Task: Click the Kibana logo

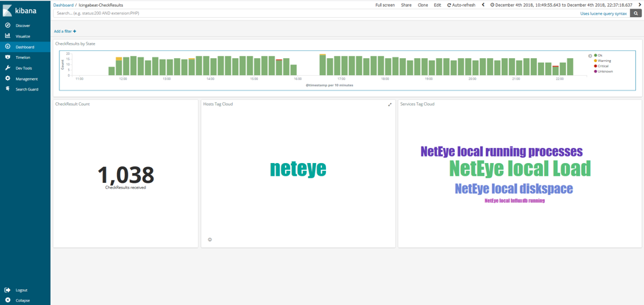Action: click(19, 11)
